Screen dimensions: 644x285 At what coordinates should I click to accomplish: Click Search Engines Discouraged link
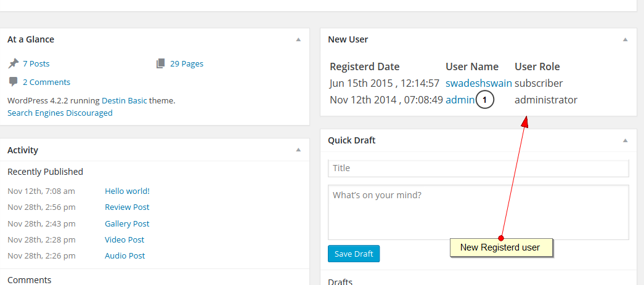pyautogui.click(x=60, y=113)
